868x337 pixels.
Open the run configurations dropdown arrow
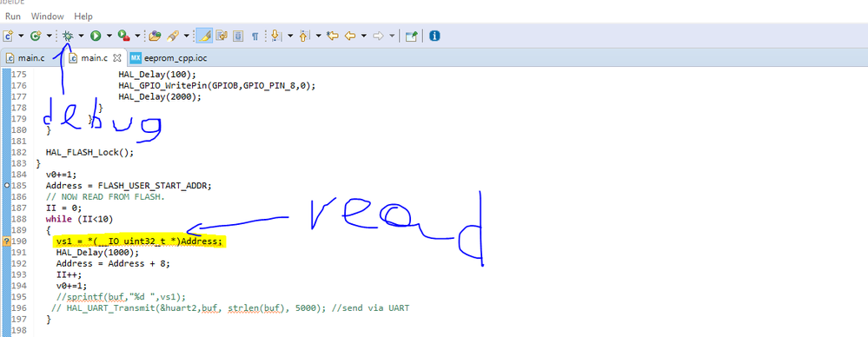(109, 36)
